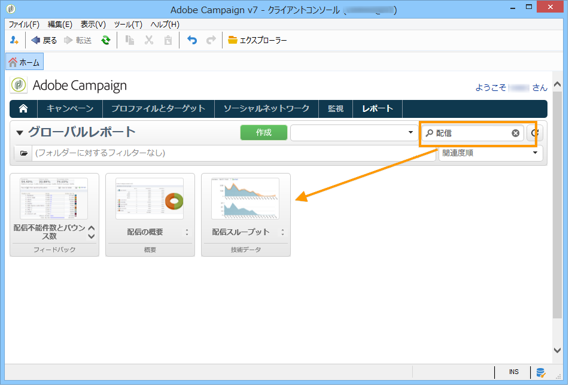Close the Adobe Campaign window

(550, 7)
